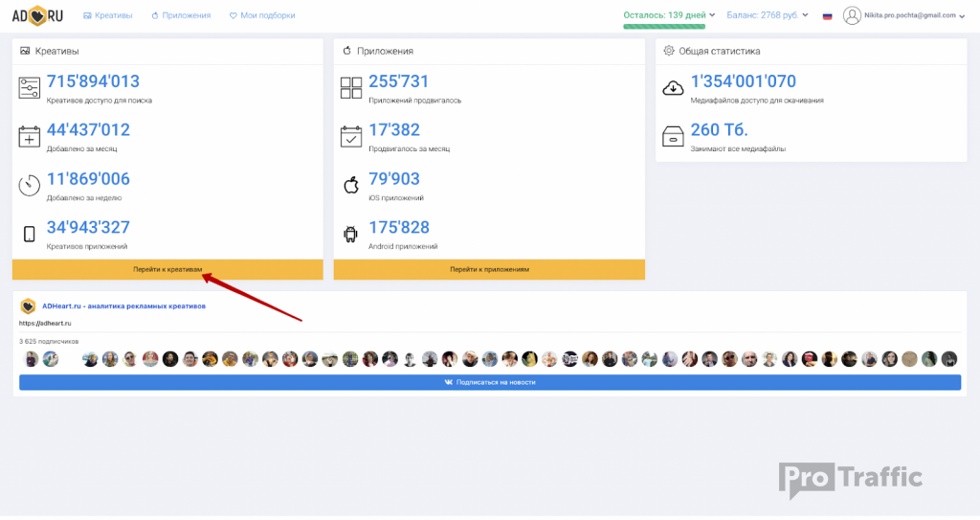Click the smartphone icon for app creatives
980x520 pixels.
pos(30,234)
